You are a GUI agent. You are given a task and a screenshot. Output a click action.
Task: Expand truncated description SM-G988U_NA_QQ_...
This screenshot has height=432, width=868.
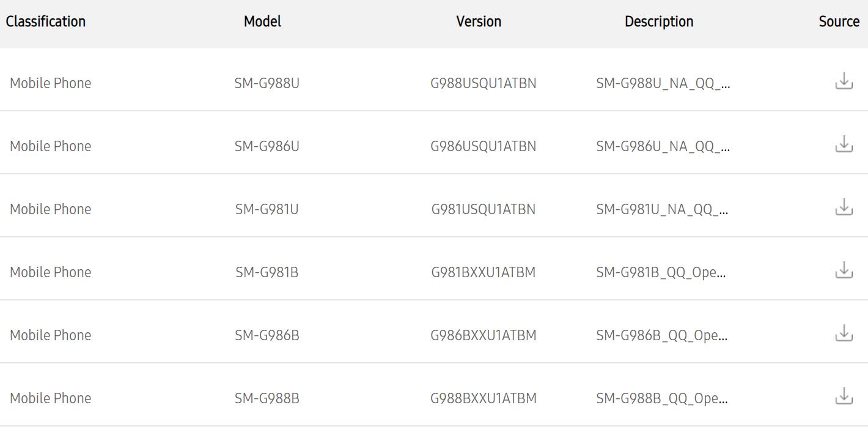[x=663, y=83]
